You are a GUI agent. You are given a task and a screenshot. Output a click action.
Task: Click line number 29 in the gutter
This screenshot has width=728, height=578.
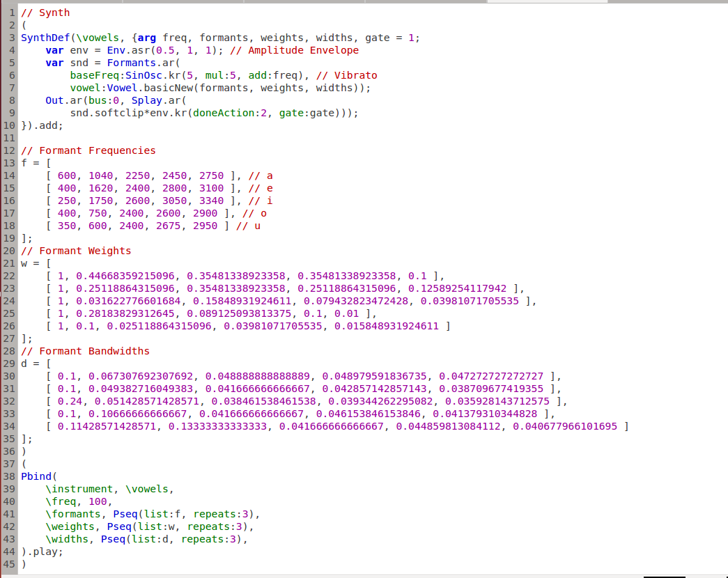coord(8,364)
